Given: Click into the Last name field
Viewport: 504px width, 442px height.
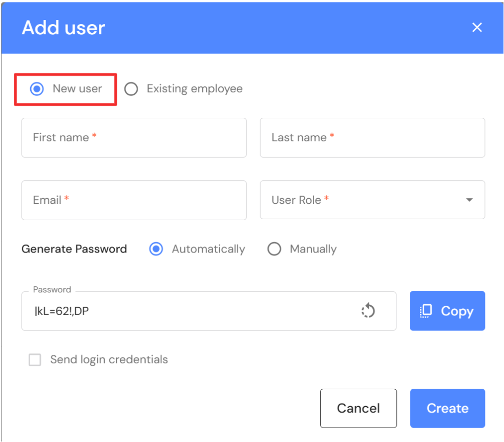Looking at the screenshot, I should click(x=372, y=138).
